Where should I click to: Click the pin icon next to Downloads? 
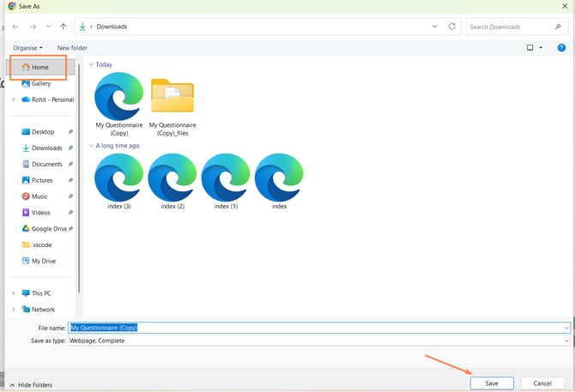(70, 148)
